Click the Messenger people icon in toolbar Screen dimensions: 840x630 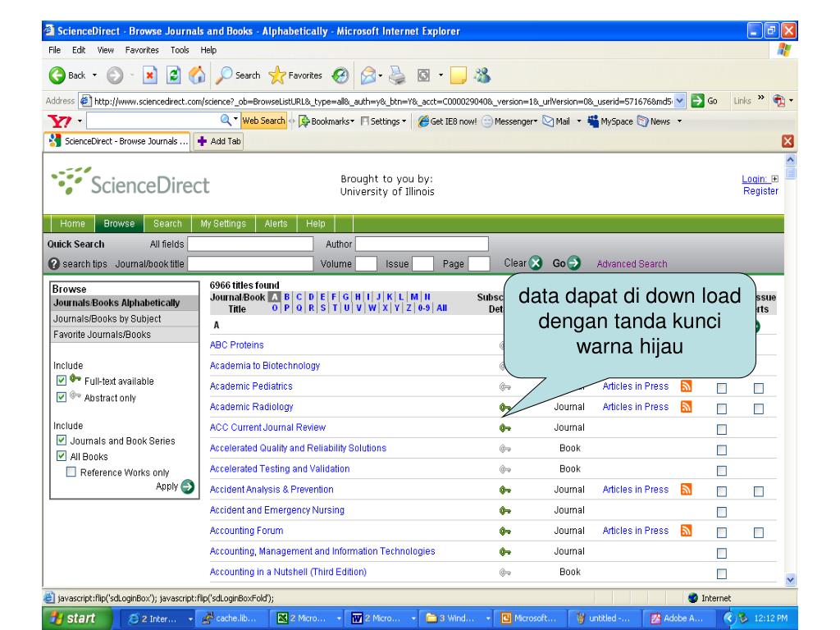482,75
